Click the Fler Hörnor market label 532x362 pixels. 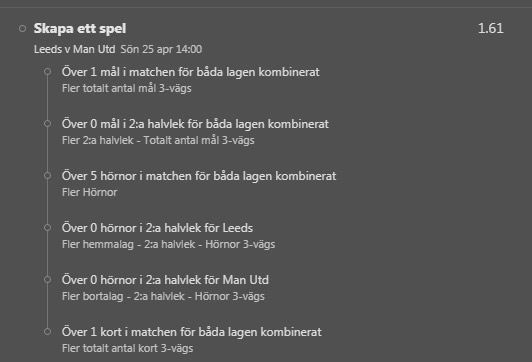[x=90, y=192]
